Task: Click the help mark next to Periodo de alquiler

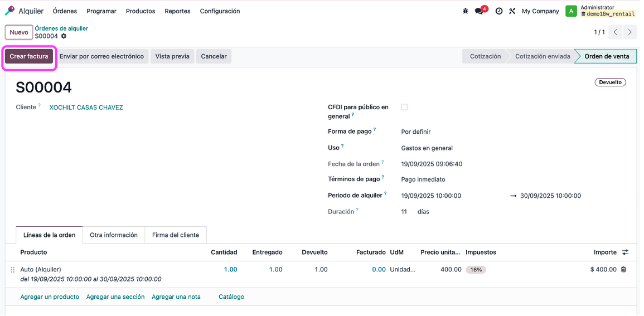Action: 386,194
